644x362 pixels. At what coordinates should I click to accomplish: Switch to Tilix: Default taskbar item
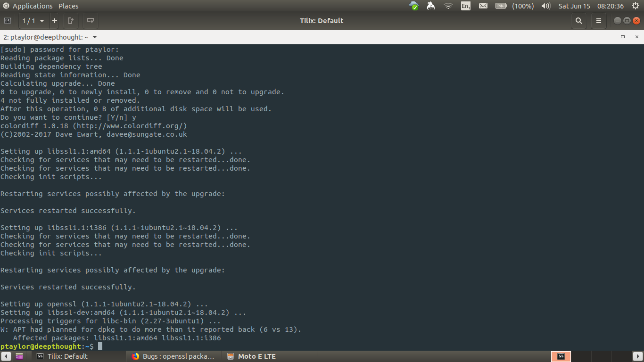[x=78, y=356]
